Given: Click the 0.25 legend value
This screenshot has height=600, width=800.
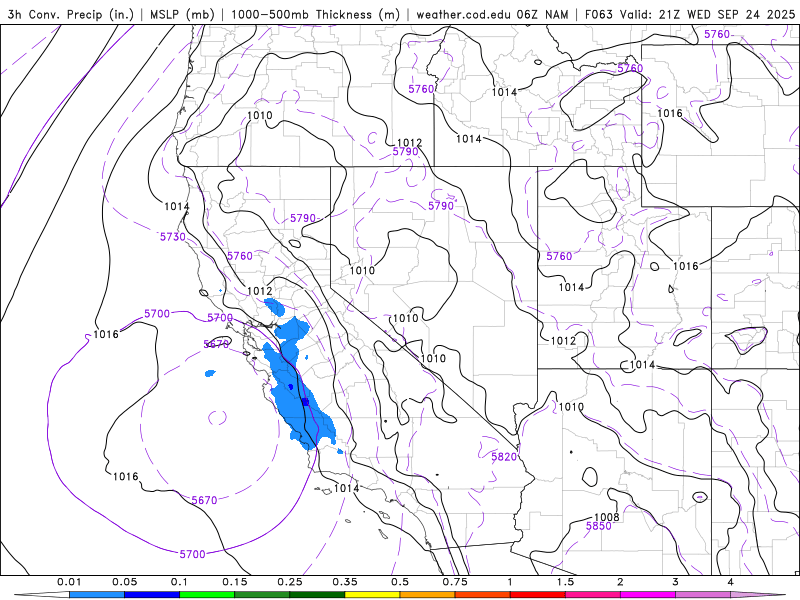Looking at the screenshot, I should coord(290,582).
